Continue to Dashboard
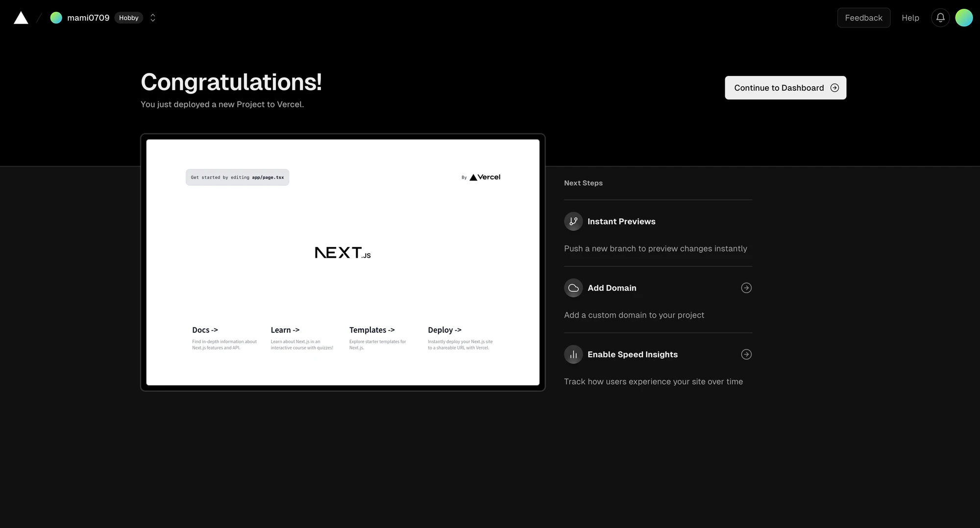The height and width of the screenshot is (528, 980). (785, 88)
